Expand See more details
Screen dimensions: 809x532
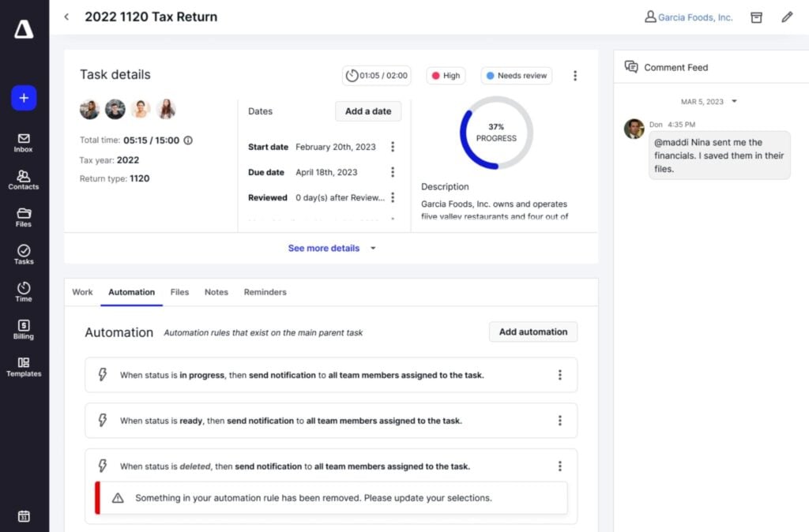332,248
